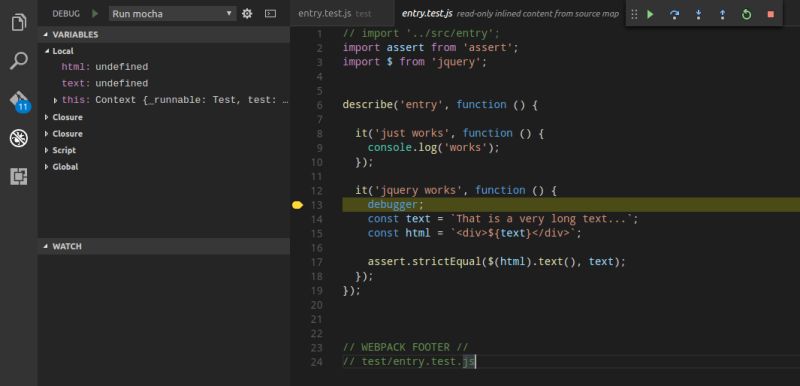Click the // test/entry.test.js comment line
The image size is (800, 386).
click(409, 362)
